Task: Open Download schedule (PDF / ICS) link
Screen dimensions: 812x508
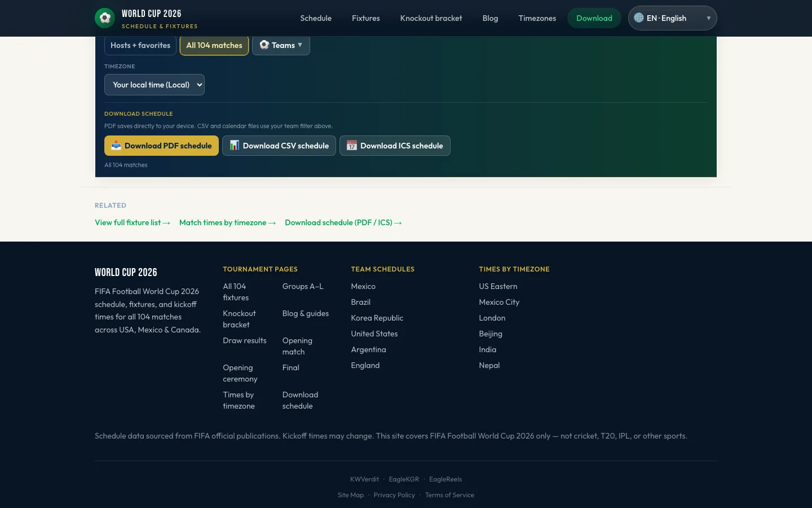Action: (x=343, y=222)
